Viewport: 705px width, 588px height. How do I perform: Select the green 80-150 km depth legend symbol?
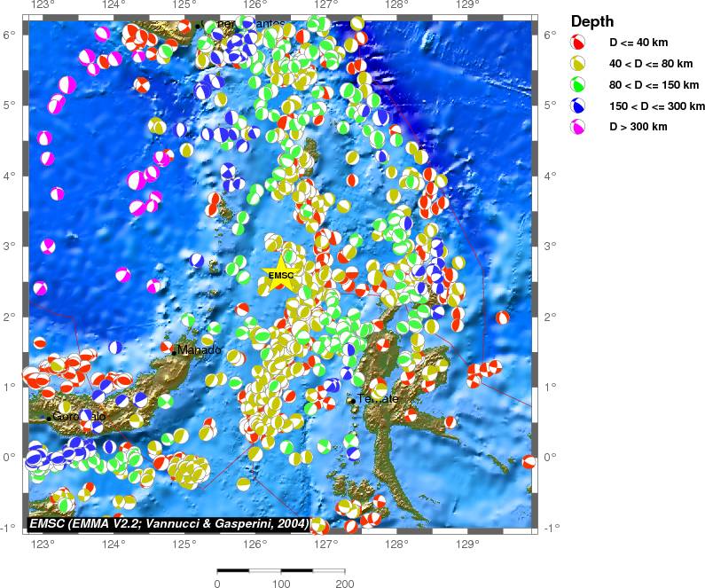(577, 85)
